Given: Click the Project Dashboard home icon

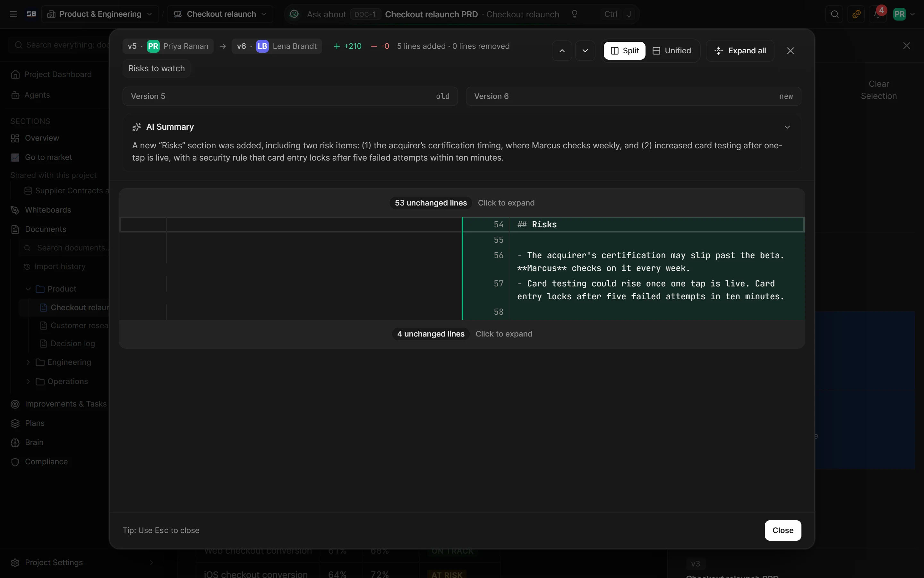Looking at the screenshot, I should pyautogui.click(x=15, y=74).
